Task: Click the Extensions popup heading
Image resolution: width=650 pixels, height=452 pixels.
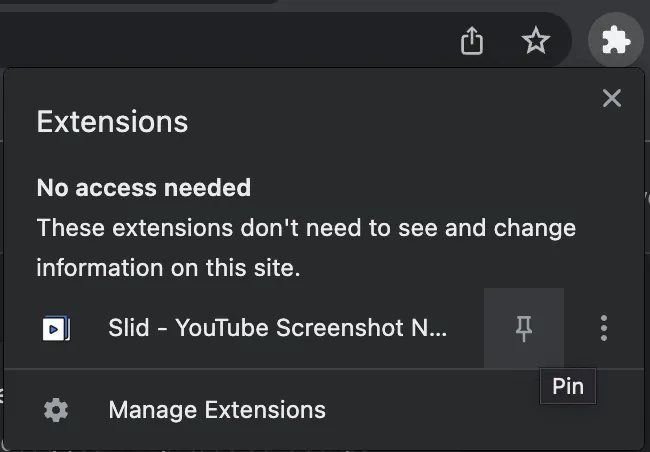Action: 112,122
